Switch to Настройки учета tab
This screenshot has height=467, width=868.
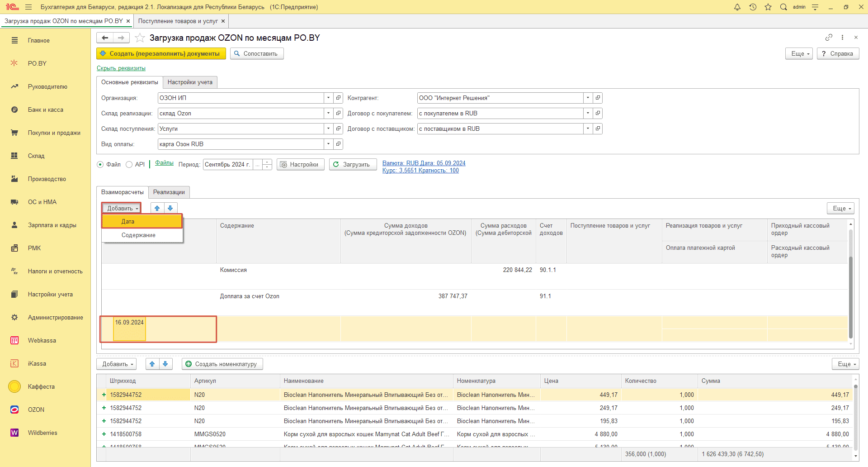click(x=190, y=82)
